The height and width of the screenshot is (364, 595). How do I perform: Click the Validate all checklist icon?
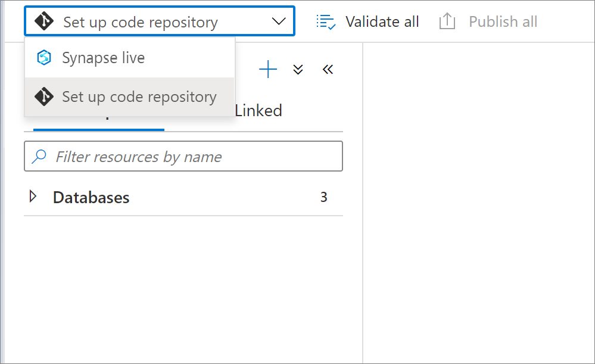click(325, 21)
